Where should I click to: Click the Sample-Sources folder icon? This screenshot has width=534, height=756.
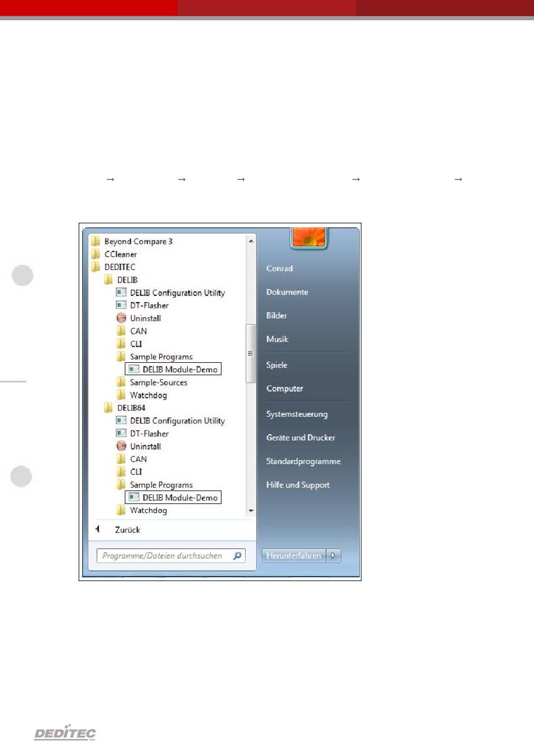pyautogui.click(x=121, y=382)
